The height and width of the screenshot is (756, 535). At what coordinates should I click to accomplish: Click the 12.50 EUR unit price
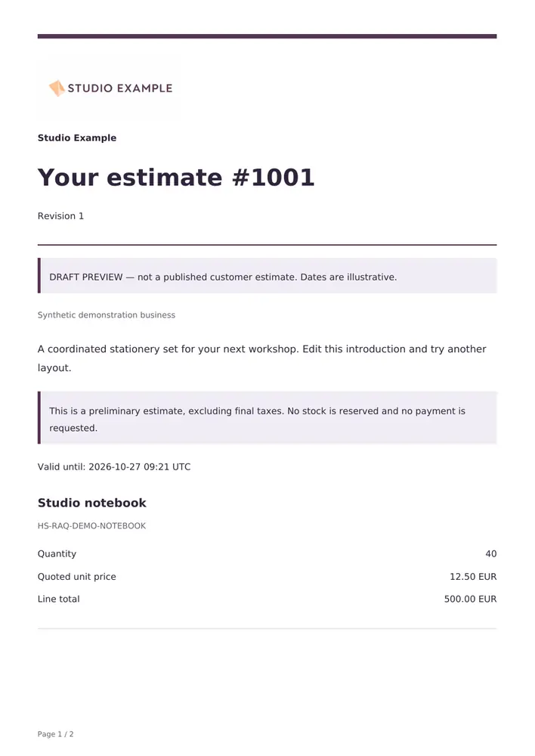[x=473, y=577]
